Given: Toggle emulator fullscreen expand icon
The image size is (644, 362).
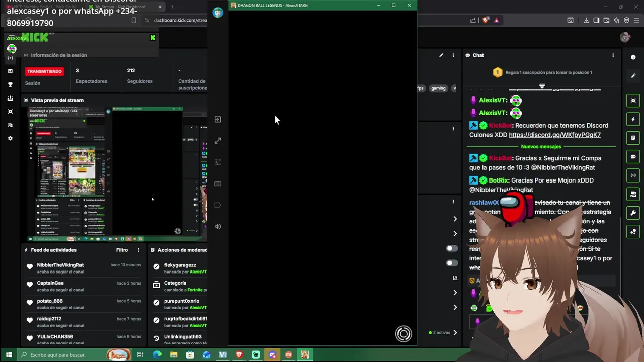Looking at the screenshot, I should 218,141.
